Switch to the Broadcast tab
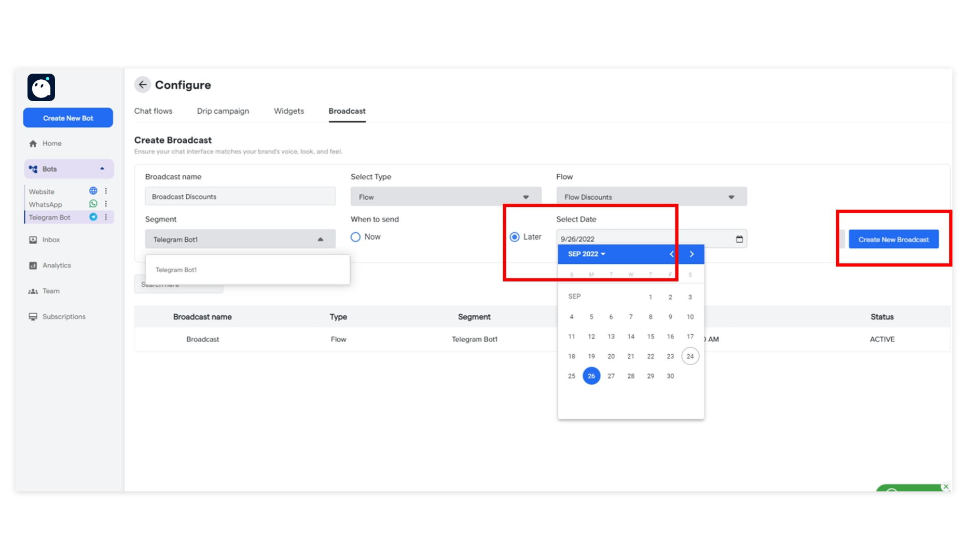Viewport: 968px width, 560px height. 347,111
